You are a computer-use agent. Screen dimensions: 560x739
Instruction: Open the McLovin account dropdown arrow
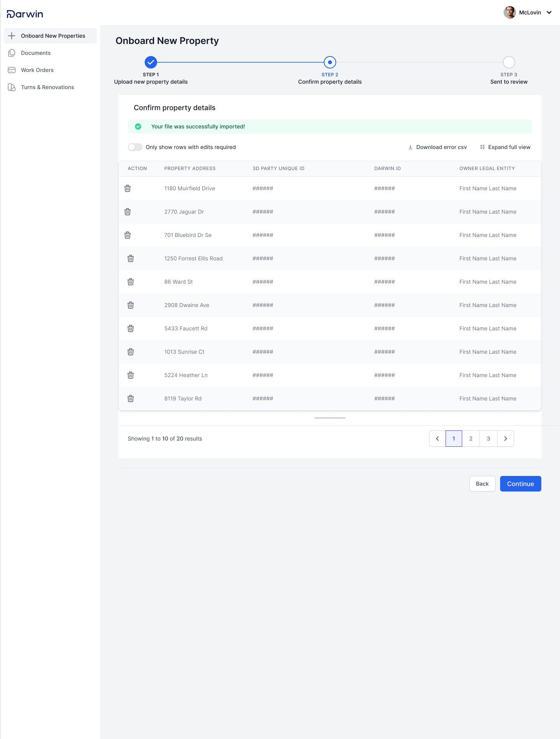549,12
